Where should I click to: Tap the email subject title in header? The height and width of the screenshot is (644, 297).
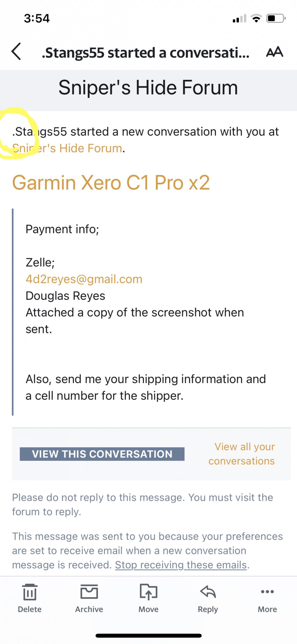click(145, 53)
